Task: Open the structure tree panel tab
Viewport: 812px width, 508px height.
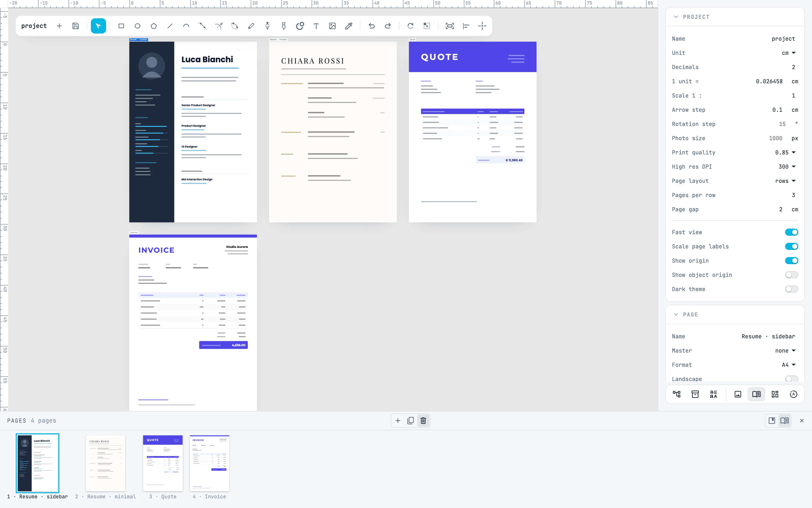Action: tap(677, 394)
